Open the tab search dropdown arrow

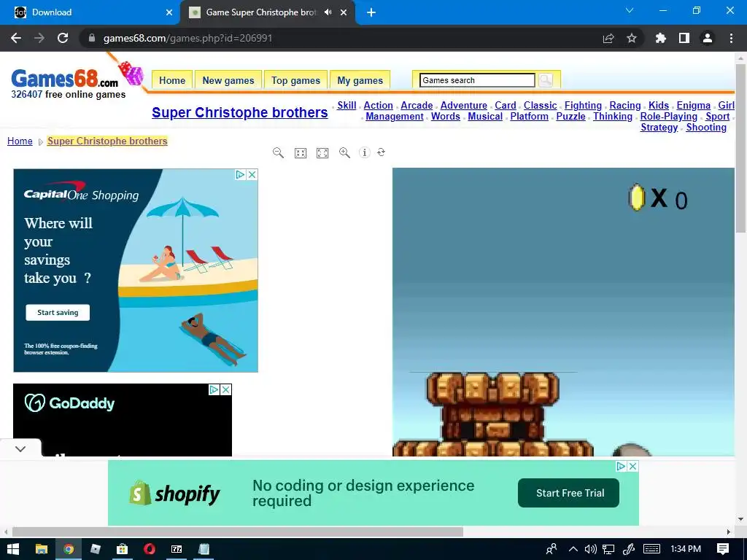[630, 10]
